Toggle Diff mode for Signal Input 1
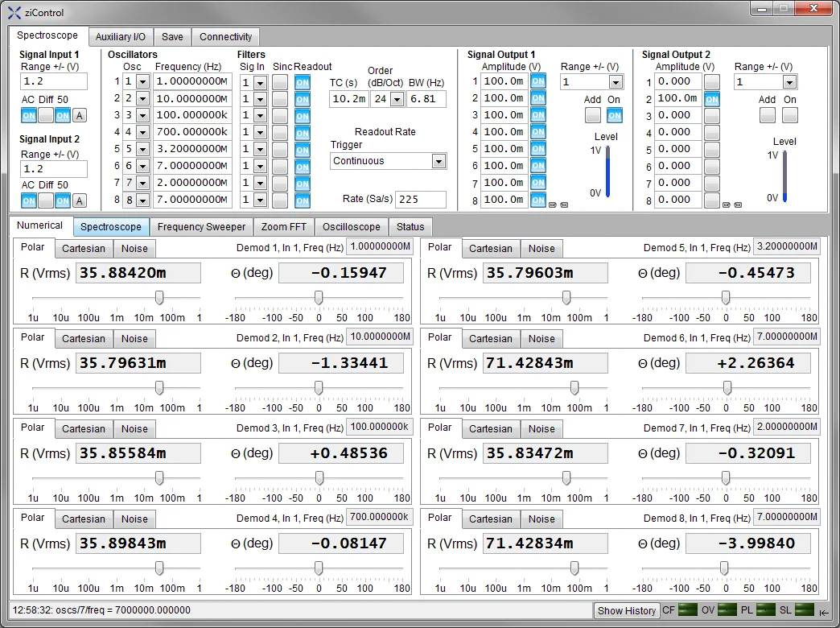Screen dimensions: 840x628 pos(46,115)
